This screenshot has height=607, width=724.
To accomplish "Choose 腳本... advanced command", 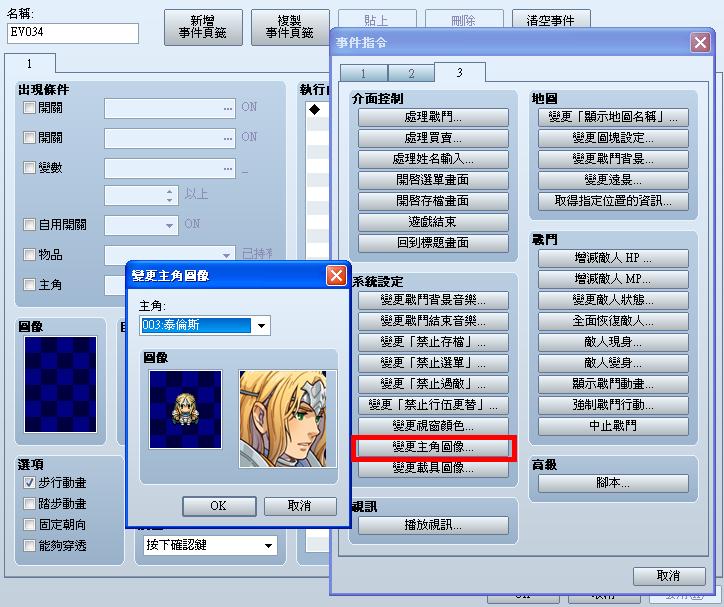I will click(613, 483).
